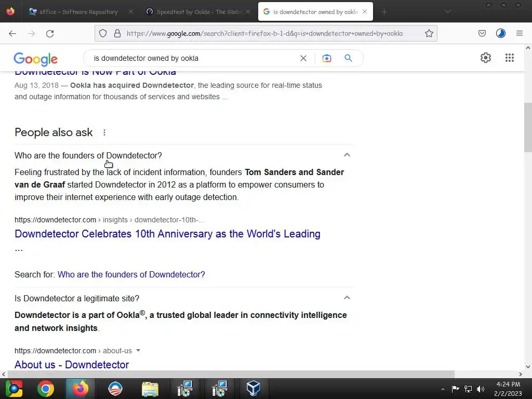Collapse the founders of Downdetector question
The width and height of the screenshot is (532, 399).
(347, 155)
